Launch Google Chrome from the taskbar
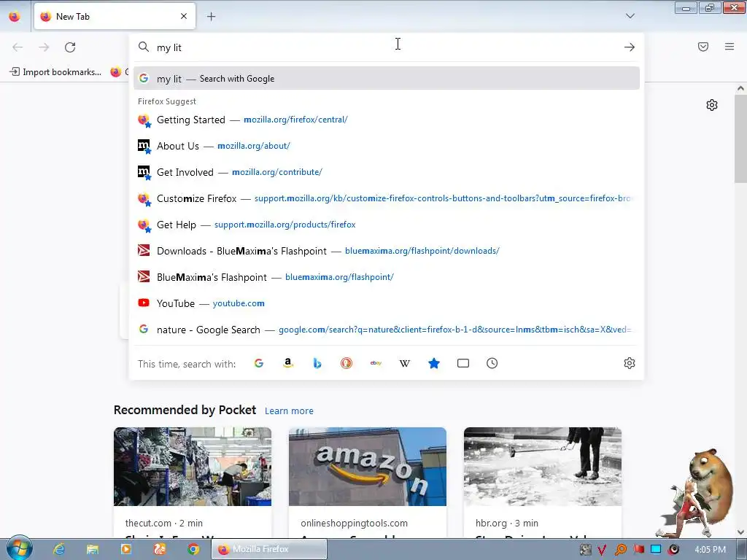Image resolution: width=747 pixels, height=560 pixels. point(193,549)
